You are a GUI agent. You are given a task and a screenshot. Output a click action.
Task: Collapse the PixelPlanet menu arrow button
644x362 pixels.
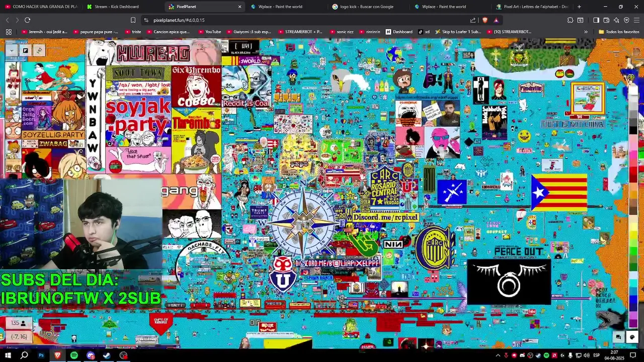12,50
